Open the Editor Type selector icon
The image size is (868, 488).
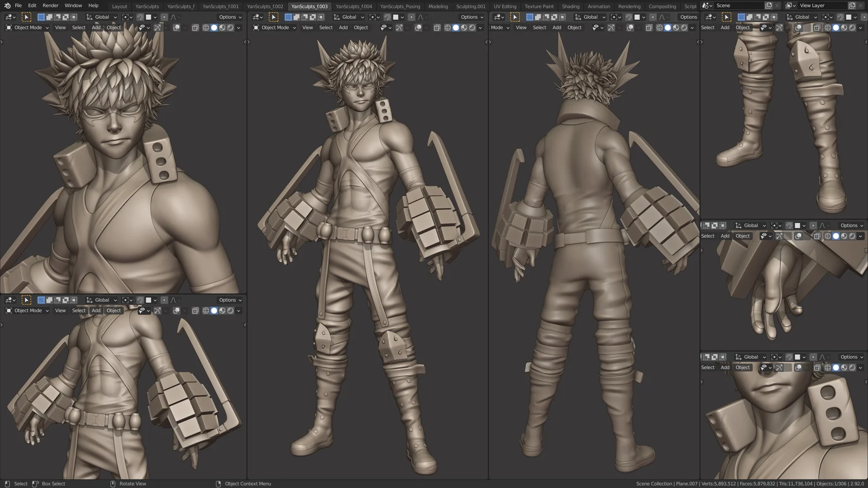pyautogui.click(x=8, y=17)
